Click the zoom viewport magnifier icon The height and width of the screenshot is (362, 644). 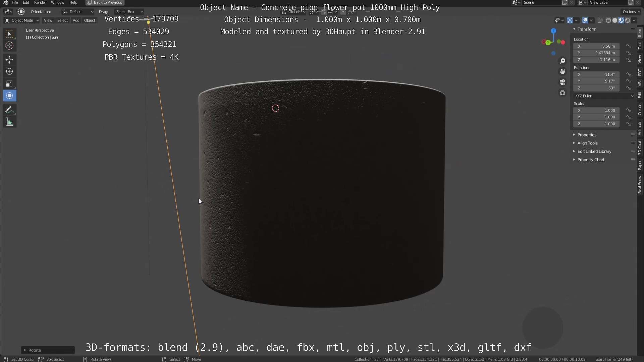[562, 61]
